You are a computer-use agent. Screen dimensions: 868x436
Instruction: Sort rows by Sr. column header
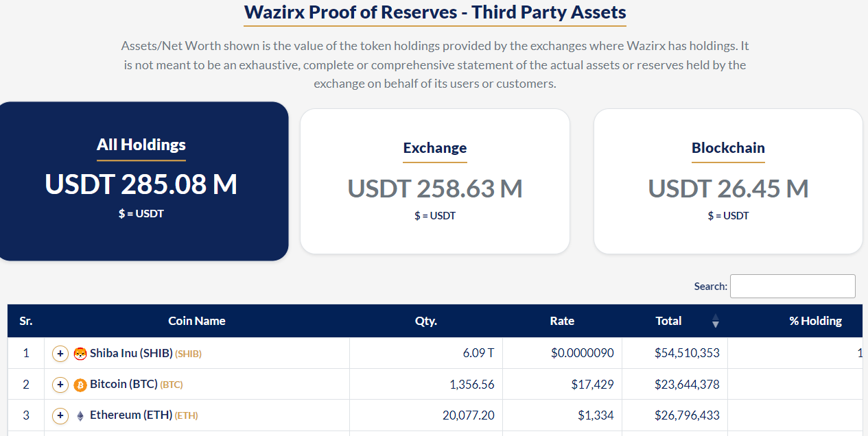[x=27, y=321]
